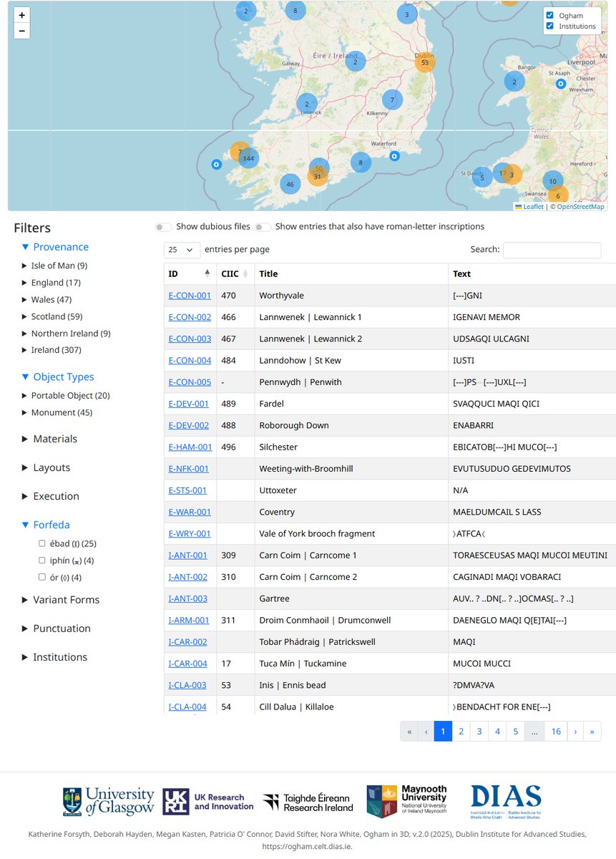This screenshot has width=616, height=859.
Task: Collapse the Provenance filter section
Action: click(55, 247)
